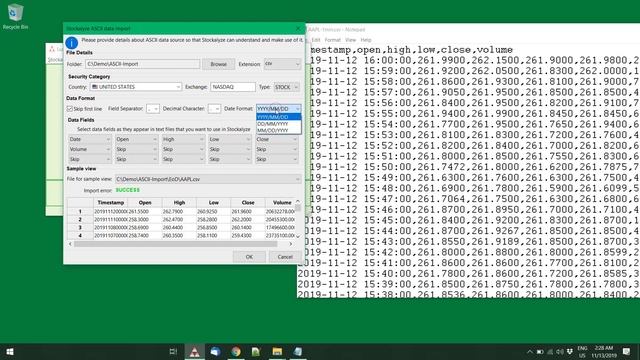Click sample table scroll down arrow
640x360 pixels.
point(298,236)
